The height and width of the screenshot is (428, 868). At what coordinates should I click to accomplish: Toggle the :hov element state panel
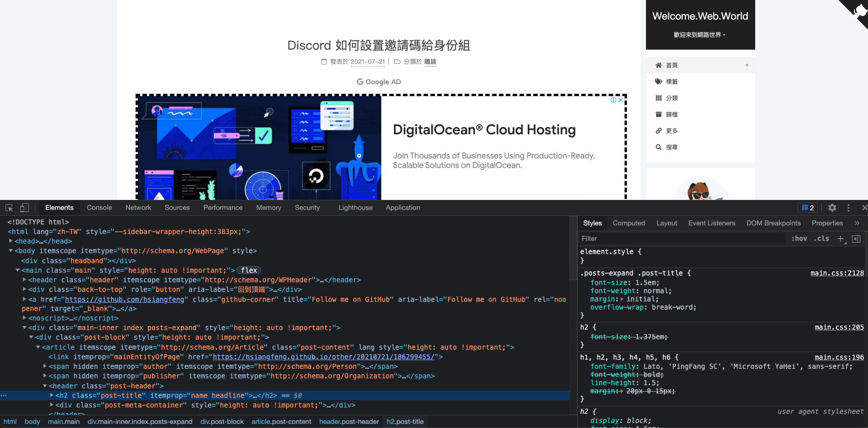click(x=799, y=239)
